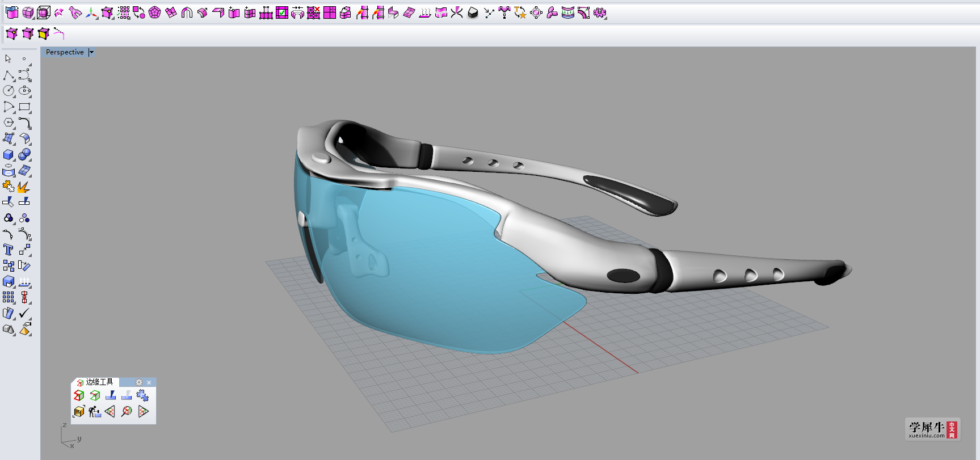Select the rectangular Array grid tool
Image resolution: width=980 pixels, height=460 pixels.
pos(9,297)
